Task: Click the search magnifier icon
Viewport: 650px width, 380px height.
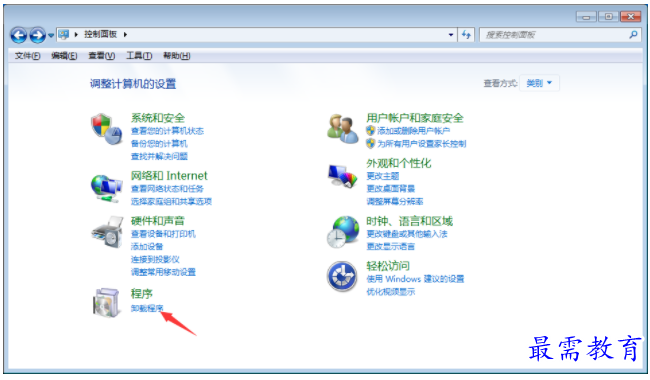Action: pos(633,35)
